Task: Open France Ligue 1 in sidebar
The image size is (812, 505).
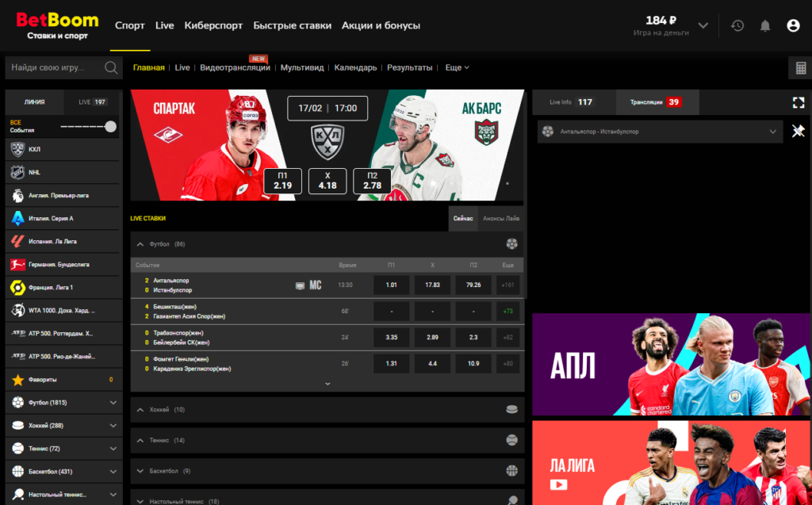Action: point(62,288)
